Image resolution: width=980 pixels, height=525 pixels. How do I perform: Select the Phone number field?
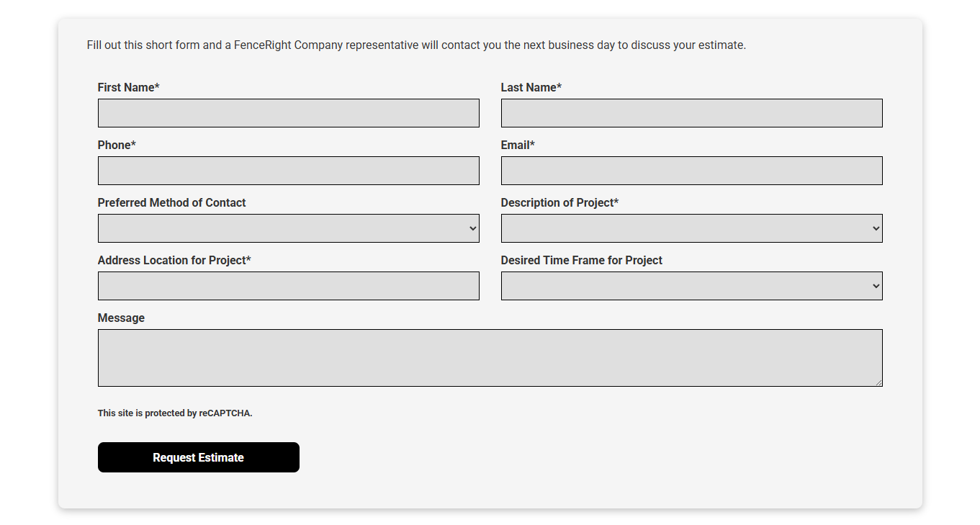coord(288,171)
